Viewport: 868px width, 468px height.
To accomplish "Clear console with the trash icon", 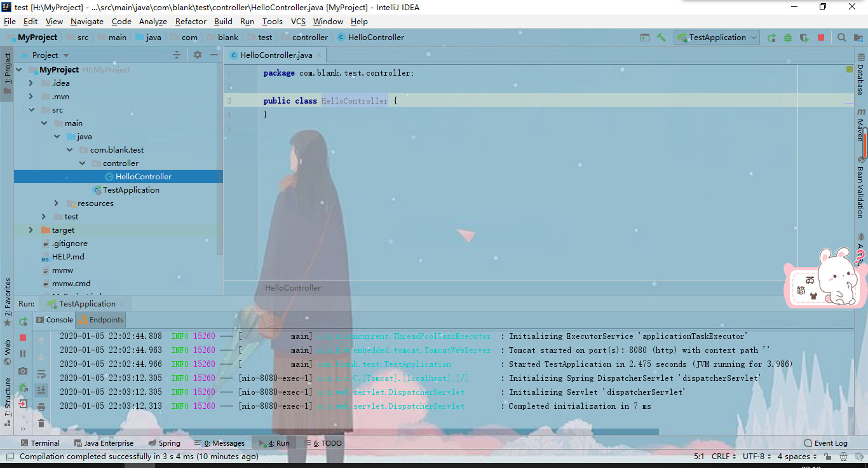I will [x=41, y=423].
